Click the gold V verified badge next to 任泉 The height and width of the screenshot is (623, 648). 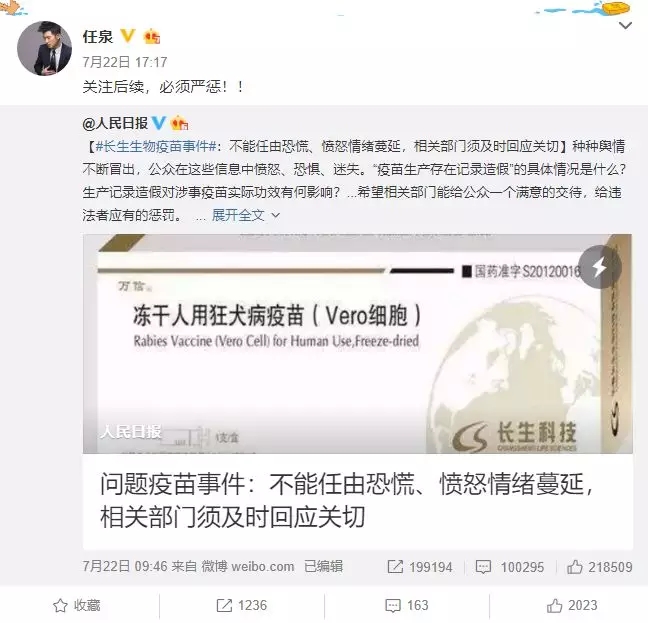point(127,36)
